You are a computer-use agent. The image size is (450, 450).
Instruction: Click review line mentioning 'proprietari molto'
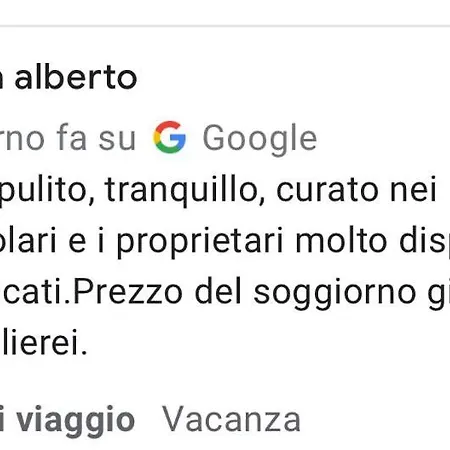pyautogui.click(x=225, y=241)
